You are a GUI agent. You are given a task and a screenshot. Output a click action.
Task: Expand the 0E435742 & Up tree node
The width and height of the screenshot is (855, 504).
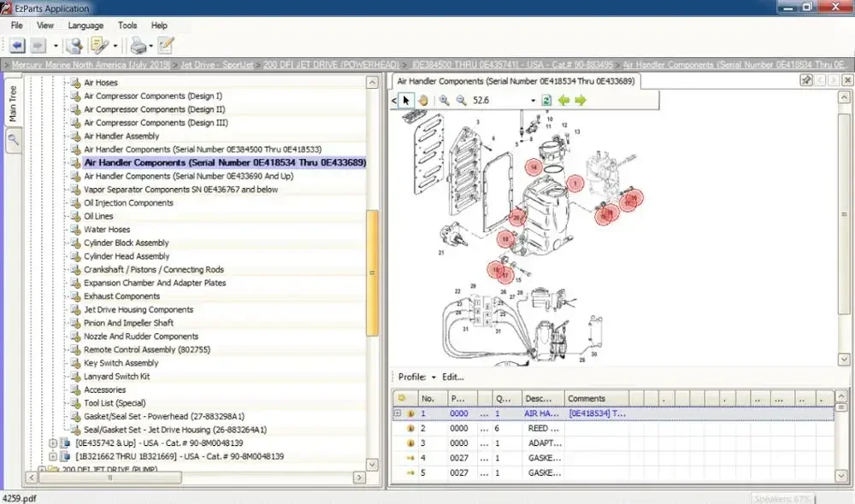click(53, 443)
